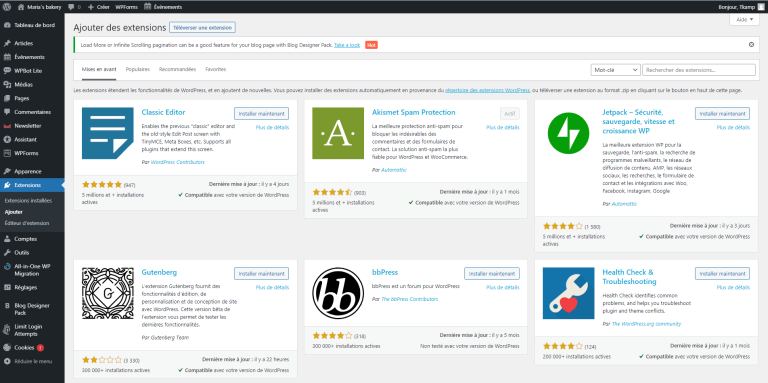Screen dimensions: 768x383
Task: Follow the Take a look link
Action: click(x=347, y=45)
